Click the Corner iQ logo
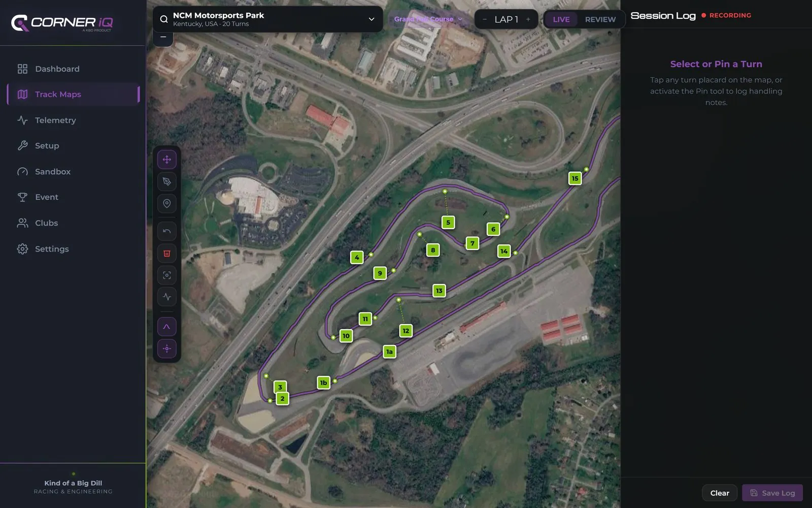Image resolution: width=812 pixels, height=508 pixels. pos(62,23)
